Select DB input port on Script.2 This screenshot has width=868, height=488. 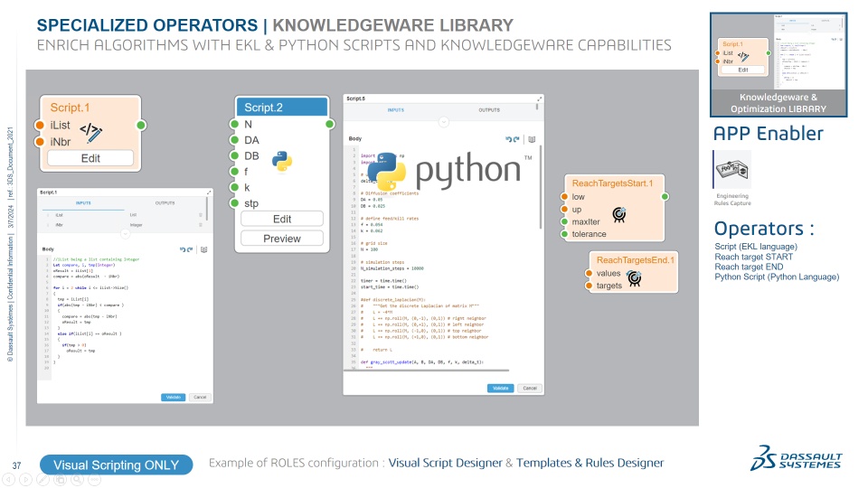click(x=234, y=156)
